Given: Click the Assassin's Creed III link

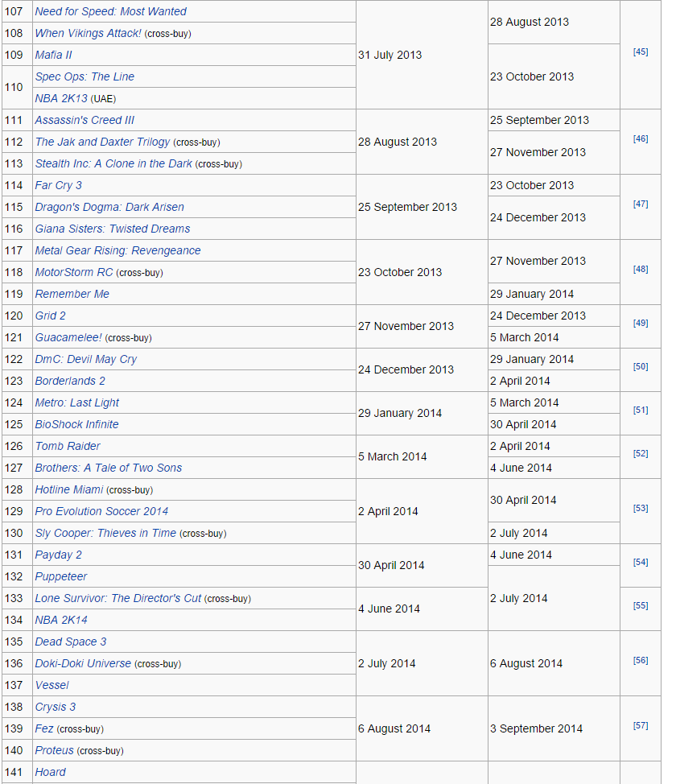Looking at the screenshot, I should coord(84,120).
